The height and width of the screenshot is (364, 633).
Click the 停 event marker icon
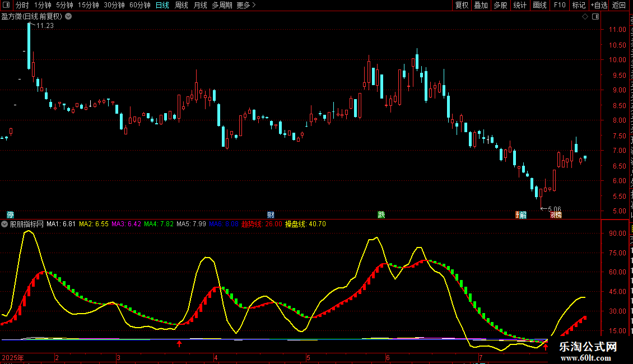11,214
